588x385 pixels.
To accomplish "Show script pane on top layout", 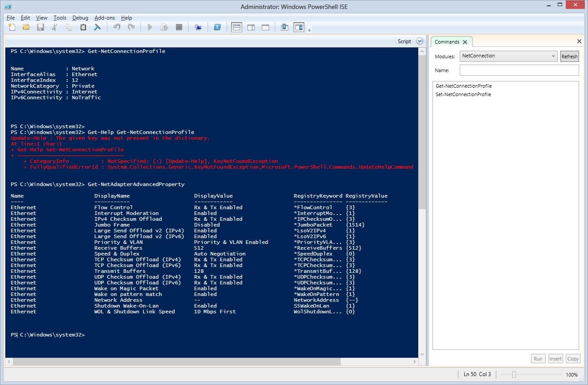I will tap(237, 28).
